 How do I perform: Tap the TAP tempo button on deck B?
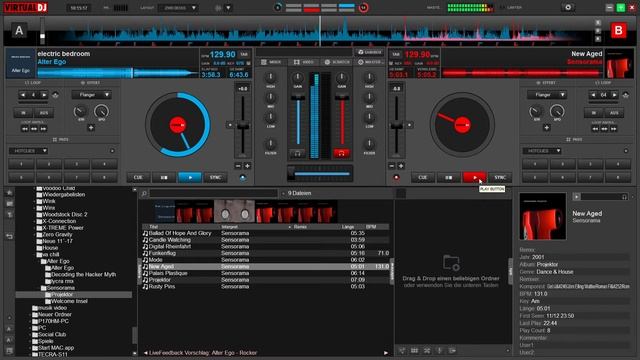396,54
